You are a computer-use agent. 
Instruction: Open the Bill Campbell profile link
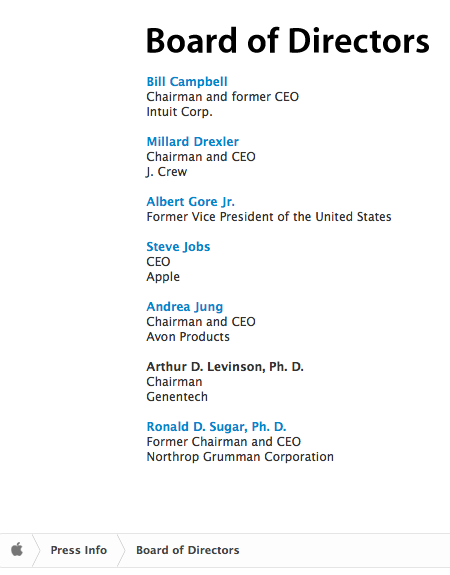pos(187,82)
